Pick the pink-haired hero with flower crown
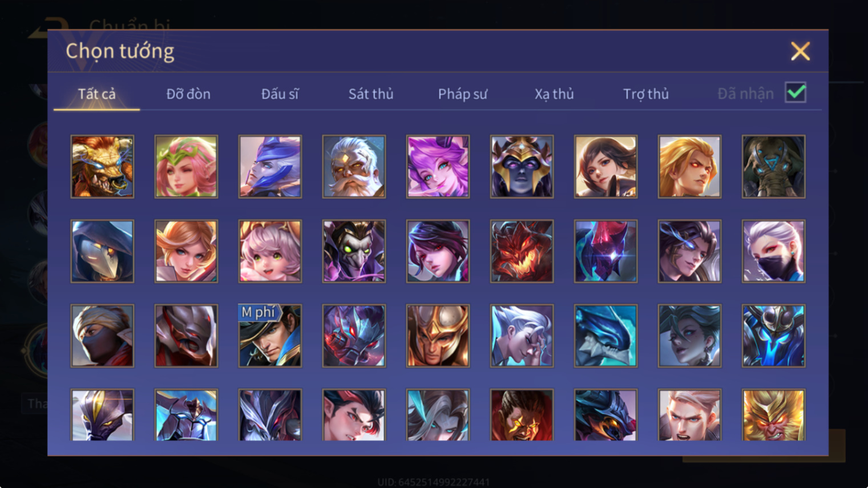The image size is (868, 488). click(186, 167)
